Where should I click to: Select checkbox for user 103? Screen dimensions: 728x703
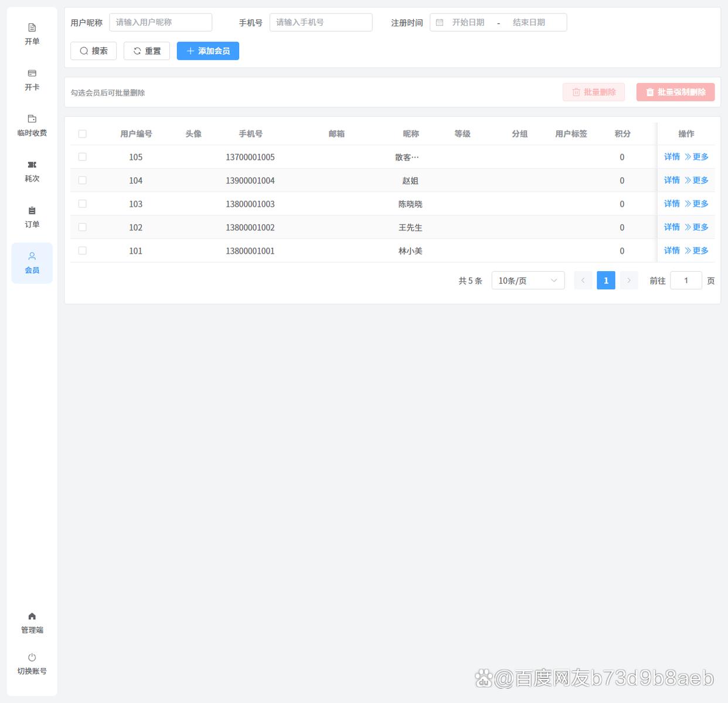pyautogui.click(x=82, y=204)
